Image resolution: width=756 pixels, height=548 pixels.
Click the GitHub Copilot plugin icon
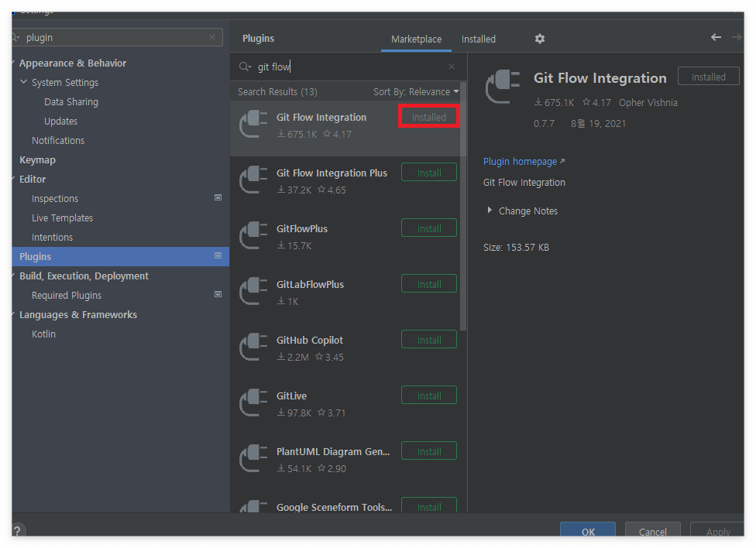tap(253, 348)
